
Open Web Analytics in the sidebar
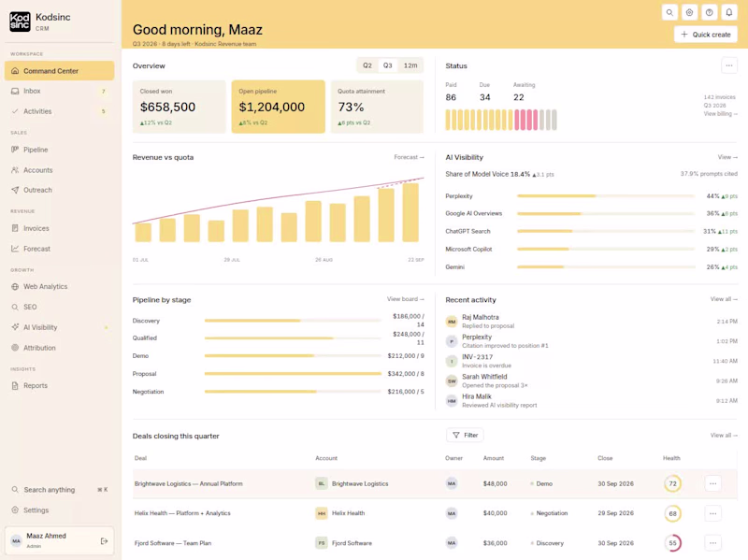click(59, 286)
